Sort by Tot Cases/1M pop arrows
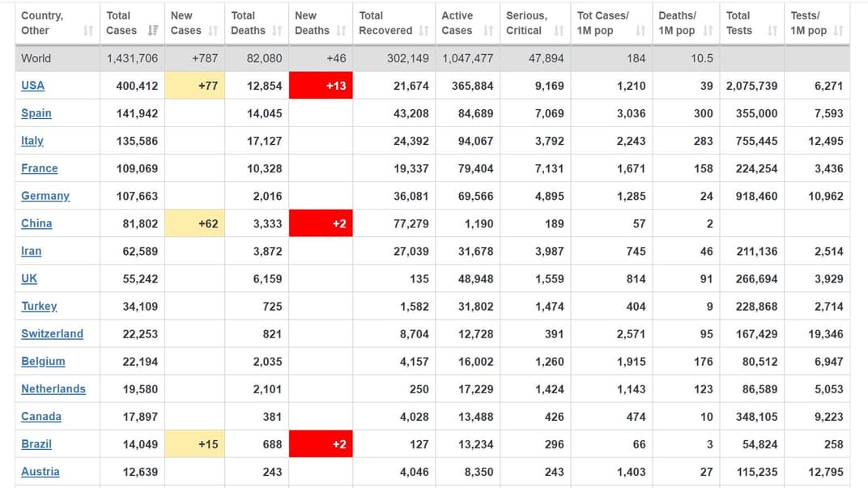Screen dimensions: 868x488 click(640, 31)
